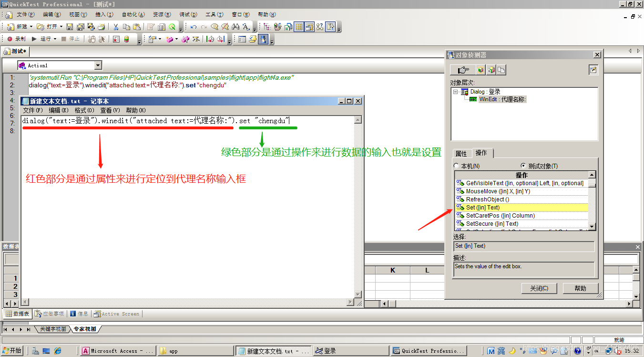Open the 查看(V) menu in Notepad
This screenshot has width=644, height=357.
coord(110,110)
